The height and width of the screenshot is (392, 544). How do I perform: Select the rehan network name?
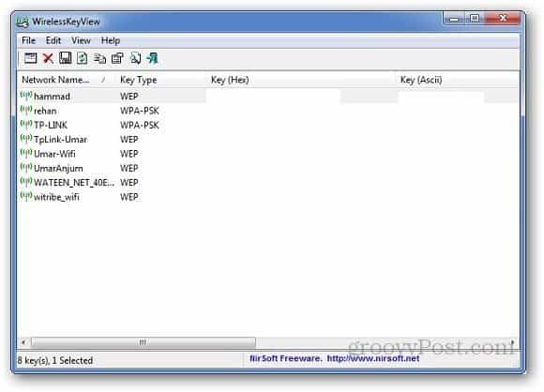pos(45,111)
